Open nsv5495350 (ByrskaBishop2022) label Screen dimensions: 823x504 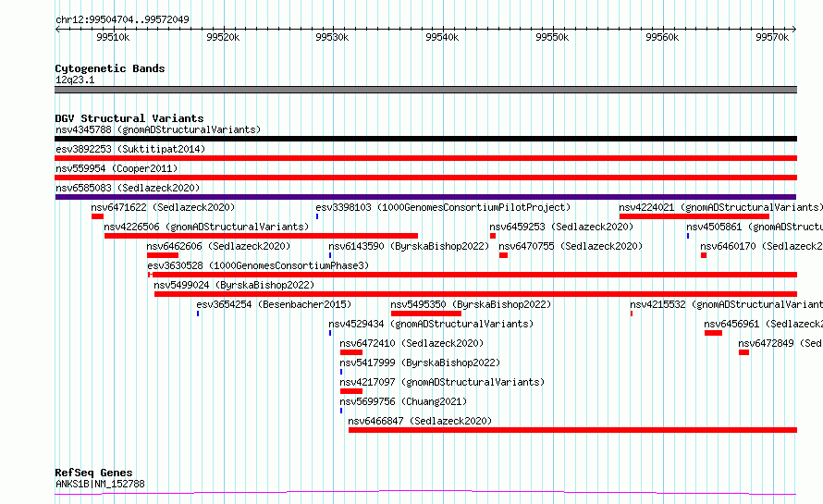pos(471,304)
